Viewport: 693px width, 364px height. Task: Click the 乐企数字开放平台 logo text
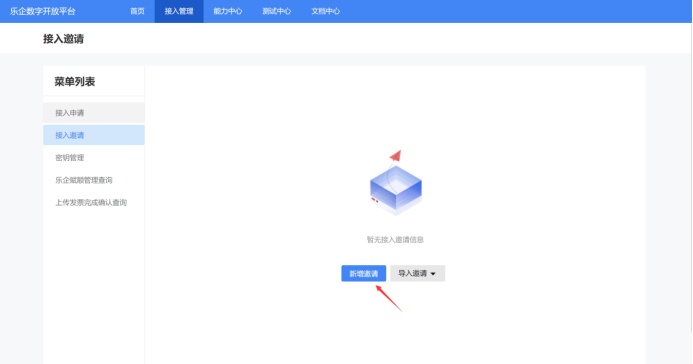42,11
